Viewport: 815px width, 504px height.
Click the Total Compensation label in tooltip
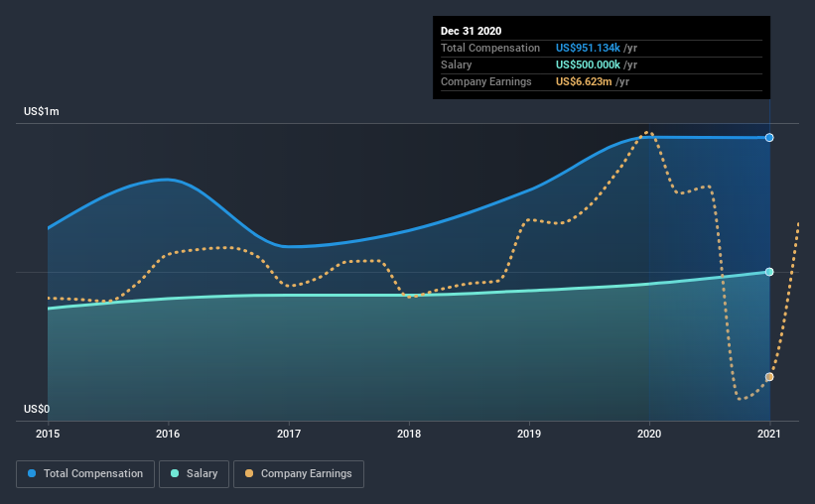(x=490, y=48)
